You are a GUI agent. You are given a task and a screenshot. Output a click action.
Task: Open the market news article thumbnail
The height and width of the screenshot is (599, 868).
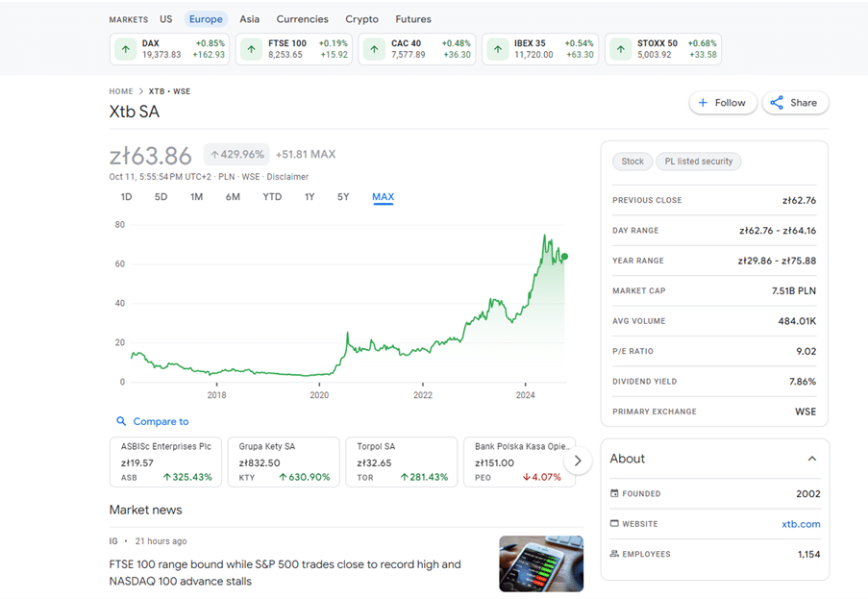click(541, 563)
